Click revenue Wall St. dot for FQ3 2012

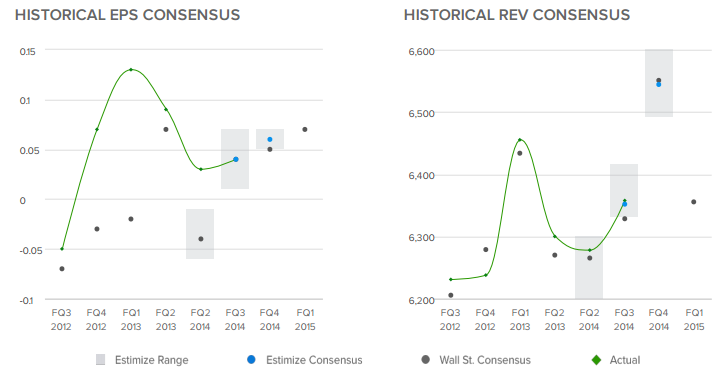pos(450,295)
